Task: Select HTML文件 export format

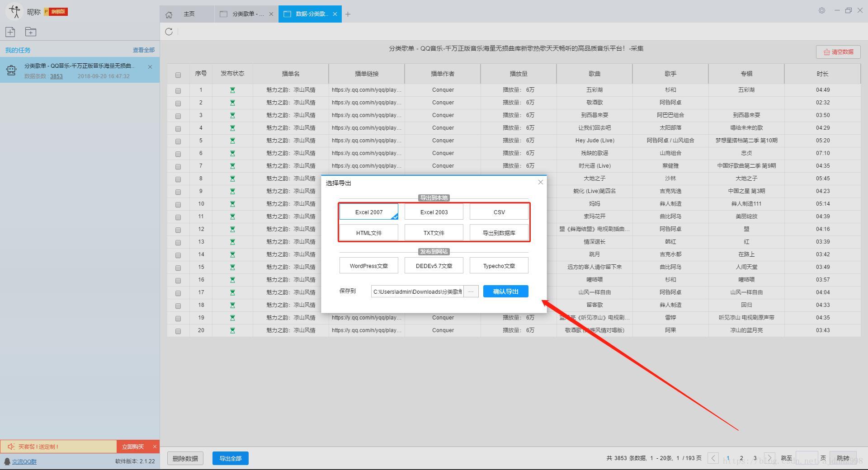Action: tap(369, 233)
